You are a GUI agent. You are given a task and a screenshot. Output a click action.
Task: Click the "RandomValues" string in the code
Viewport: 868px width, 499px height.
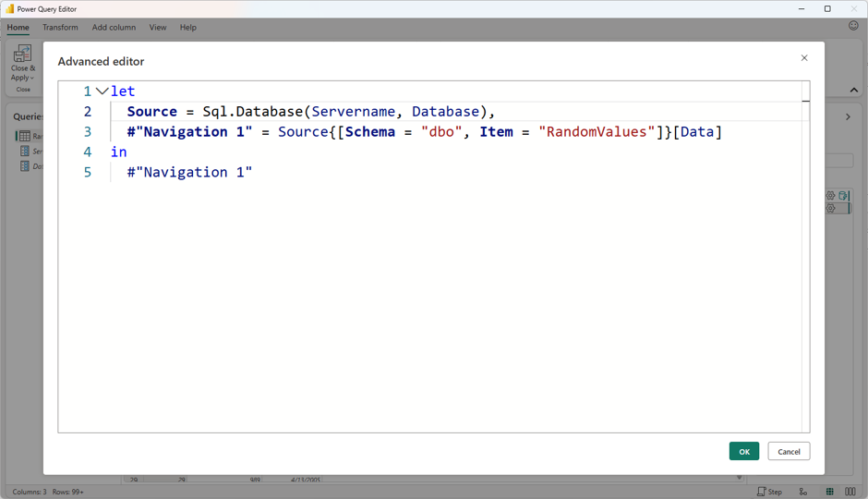[x=597, y=132]
